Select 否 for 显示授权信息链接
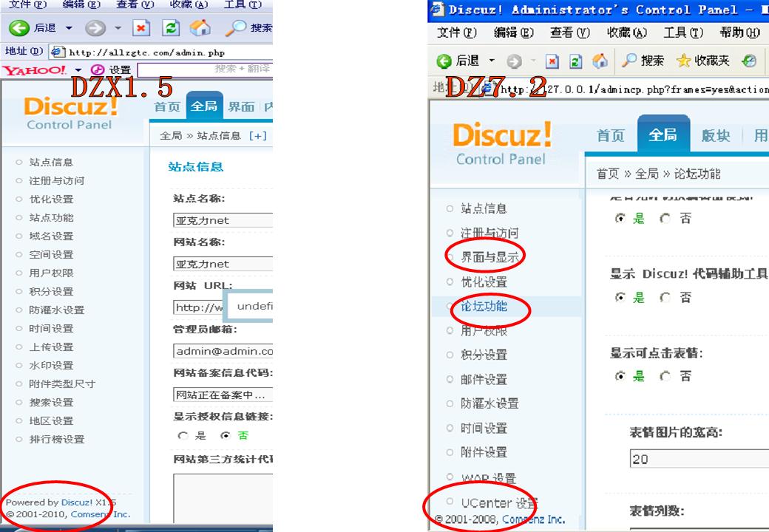 [226, 435]
